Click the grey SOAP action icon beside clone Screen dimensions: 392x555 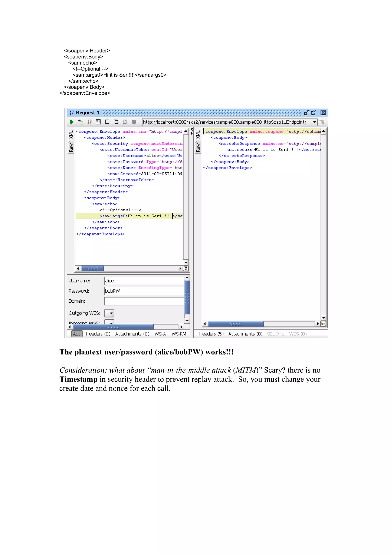point(125,122)
